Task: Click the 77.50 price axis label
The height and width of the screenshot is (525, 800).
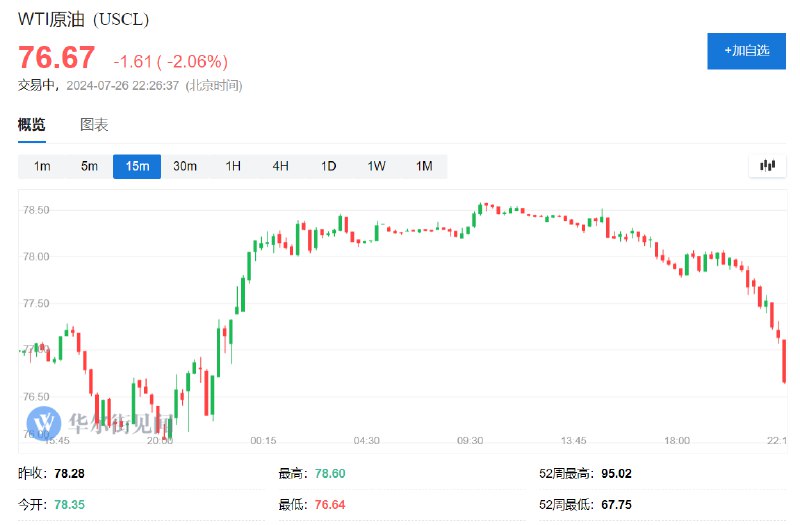Action: pyautogui.click(x=36, y=303)
